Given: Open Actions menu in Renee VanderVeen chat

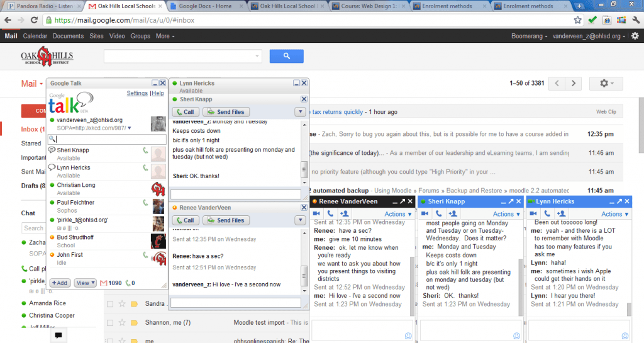Looking at the screenshot, I should (x=397, y=214).
